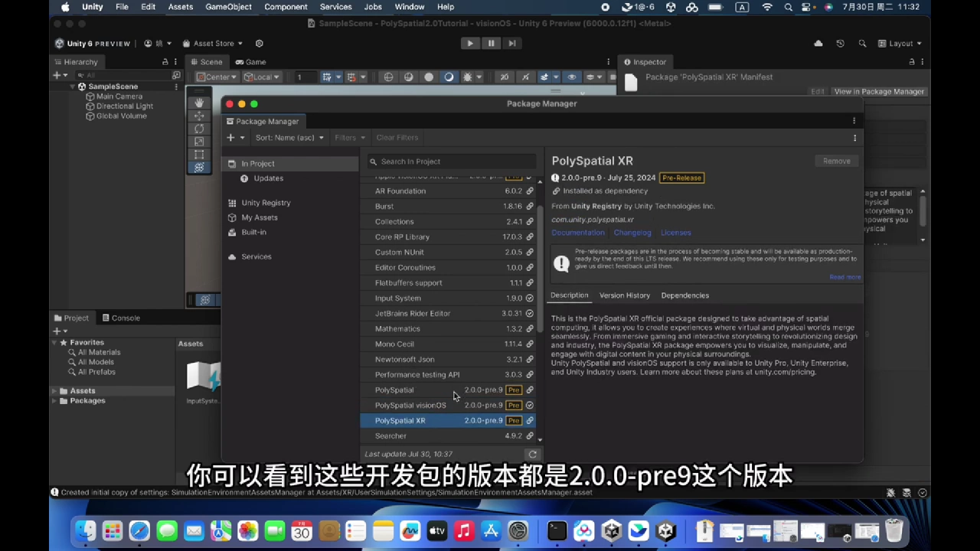Select Updates under In Project
Screen dimensions: 980x551
click(268, 178)
